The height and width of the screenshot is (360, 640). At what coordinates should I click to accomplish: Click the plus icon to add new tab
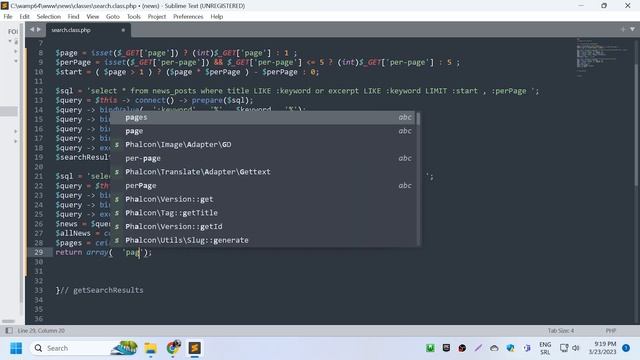[622, 29]
